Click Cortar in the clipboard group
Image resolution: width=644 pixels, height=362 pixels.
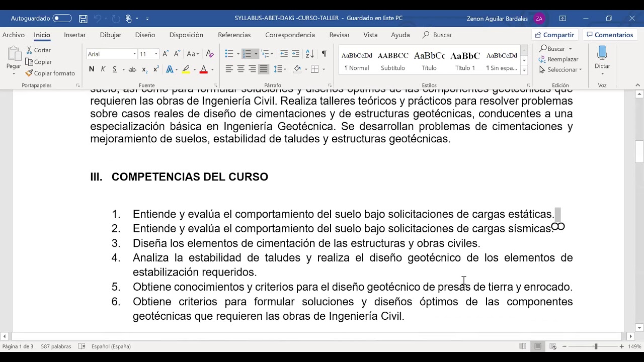(x=38, y=50)
